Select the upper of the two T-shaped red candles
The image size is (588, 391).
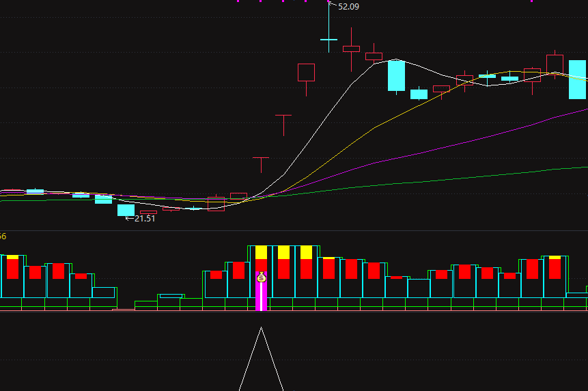coord(284,125)
